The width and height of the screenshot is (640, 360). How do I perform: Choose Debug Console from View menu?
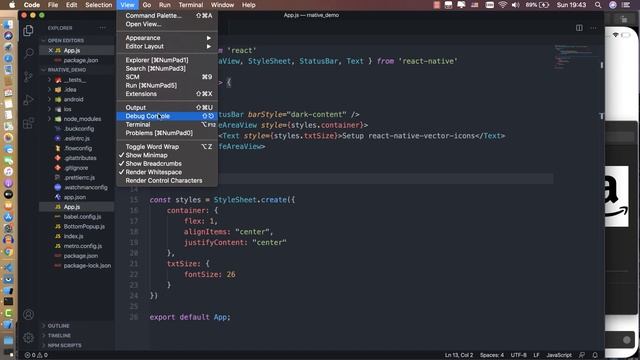pos(167,116)
